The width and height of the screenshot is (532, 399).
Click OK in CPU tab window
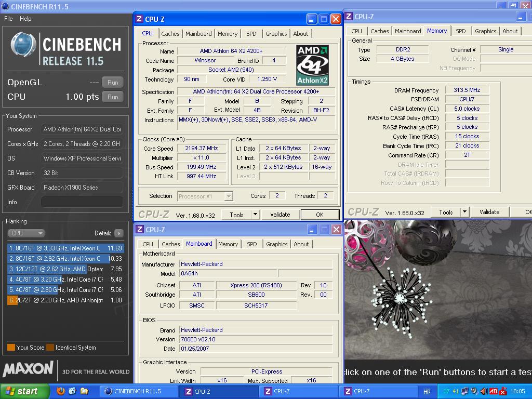320,215
